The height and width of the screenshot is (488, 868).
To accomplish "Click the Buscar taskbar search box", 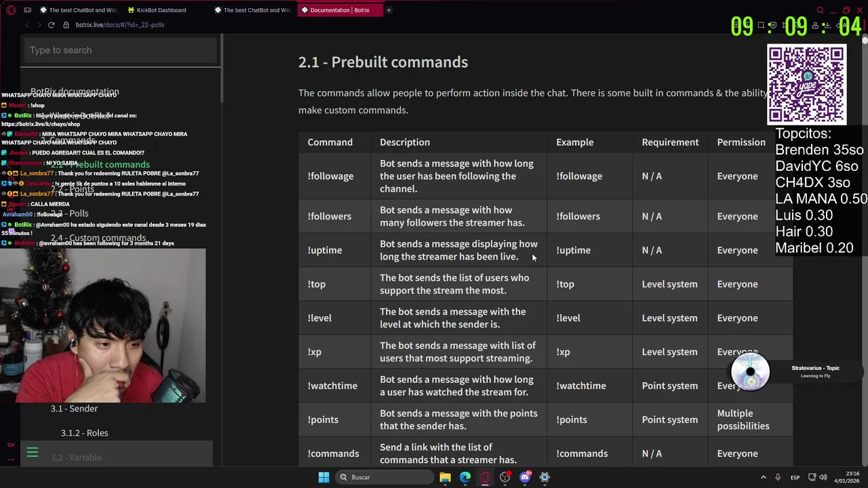I will click(x=385, y=477).
